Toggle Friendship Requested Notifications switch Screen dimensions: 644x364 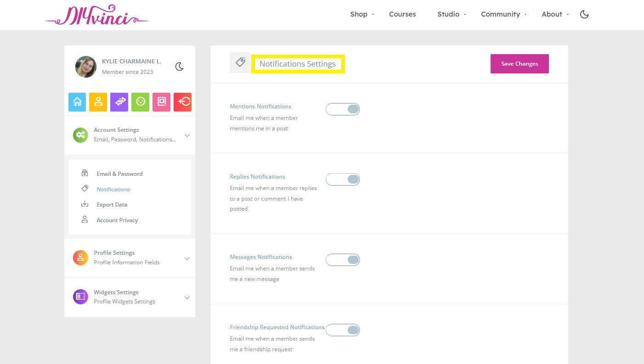point(343,330)
